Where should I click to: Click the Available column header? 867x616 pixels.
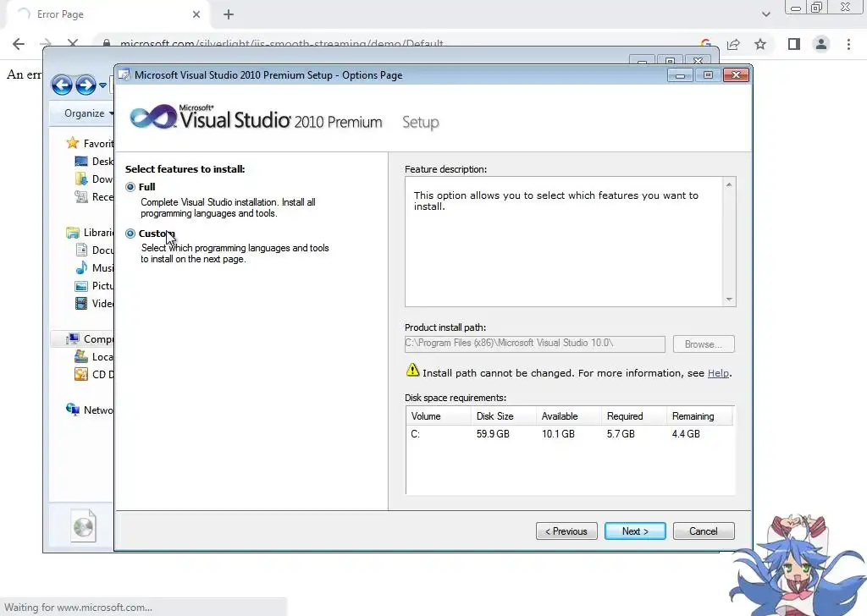(x=568, y=416)
